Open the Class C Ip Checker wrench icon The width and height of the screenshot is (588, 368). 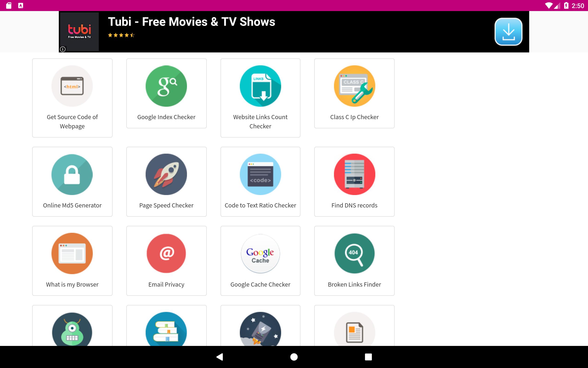pyautogui.click(x=354, y=86)
